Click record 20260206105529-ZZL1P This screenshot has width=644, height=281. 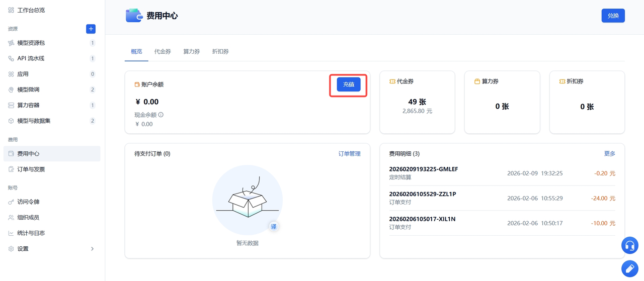pyautogui.click(x=423, y=194)
